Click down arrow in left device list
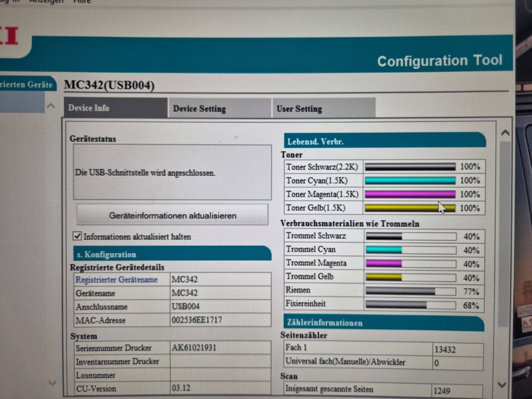This screenshot has height=399, width=532. 52,383
